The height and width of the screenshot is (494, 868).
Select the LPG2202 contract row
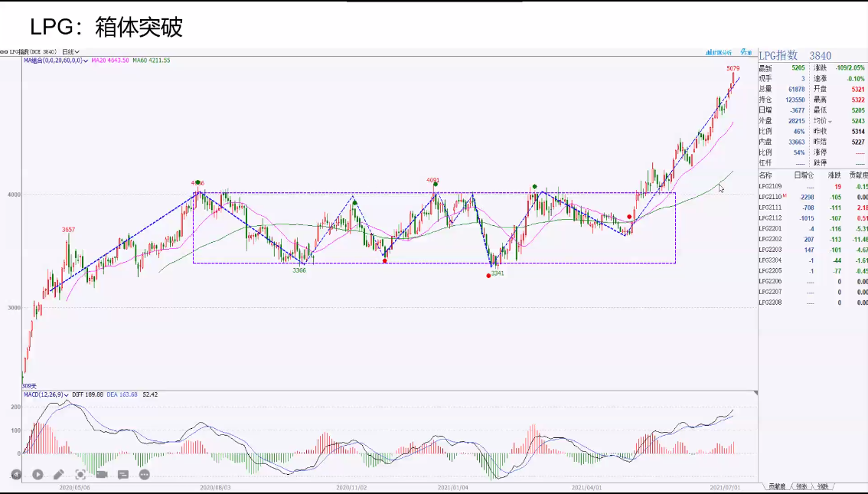pyautogui.click(x=813, y=239)
